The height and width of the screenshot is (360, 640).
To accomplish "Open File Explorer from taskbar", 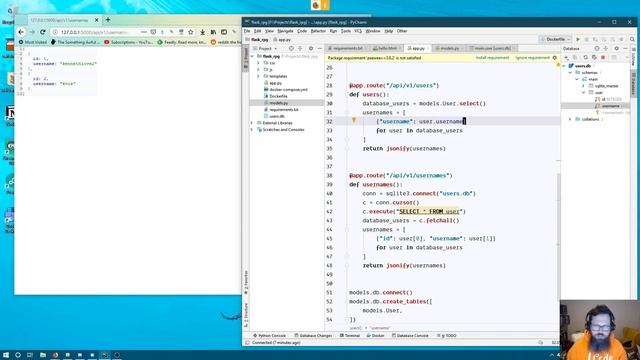I will [x=42, y=355].
